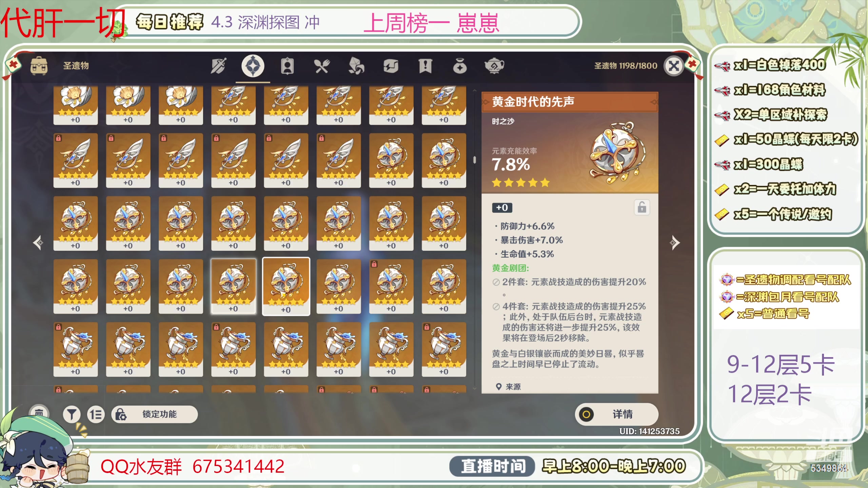Click the 详情 details button

(617, 414)
